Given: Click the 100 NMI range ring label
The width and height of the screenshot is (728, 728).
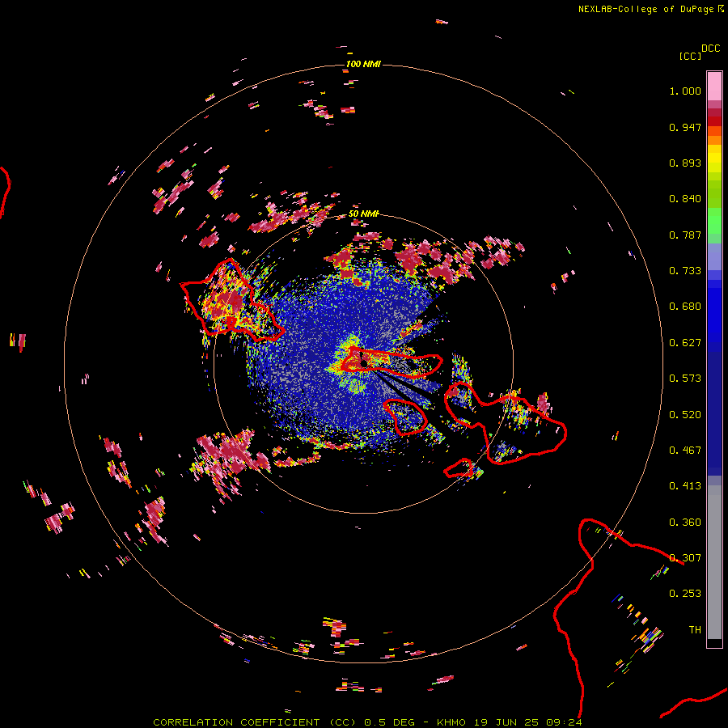Looking at the screenshot, I should [x=363, y=64].
